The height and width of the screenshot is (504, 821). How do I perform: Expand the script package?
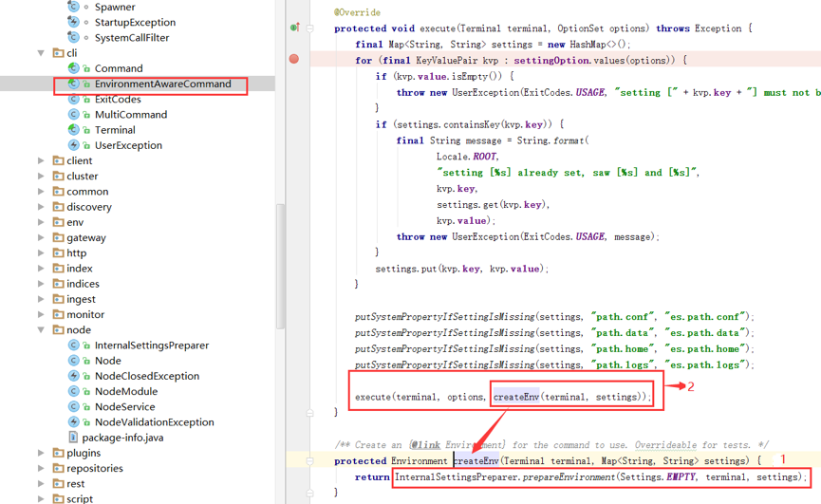click(41, 498)
